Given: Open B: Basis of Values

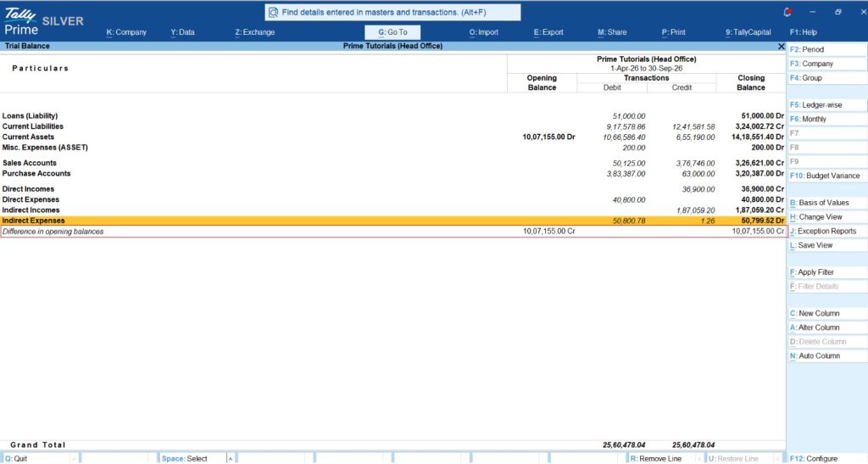Looking at the screenshot, I should pos(827,203).
